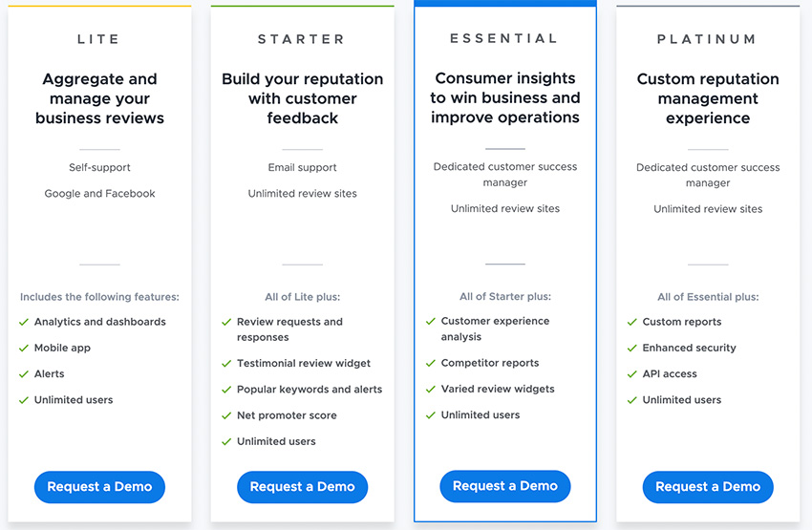Viewport: 812px width, 530px height.
Task: Select the Google and Facebook text
Action: pos(99,194)
